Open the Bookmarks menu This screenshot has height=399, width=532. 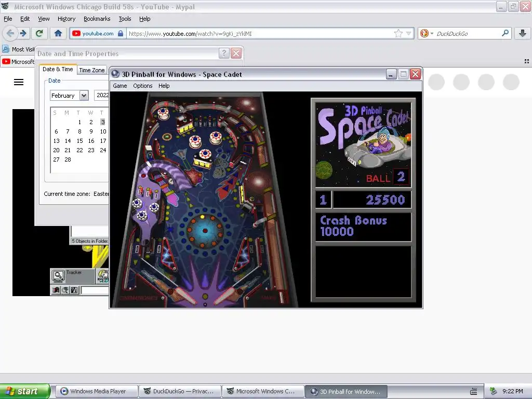coord(97,19)
